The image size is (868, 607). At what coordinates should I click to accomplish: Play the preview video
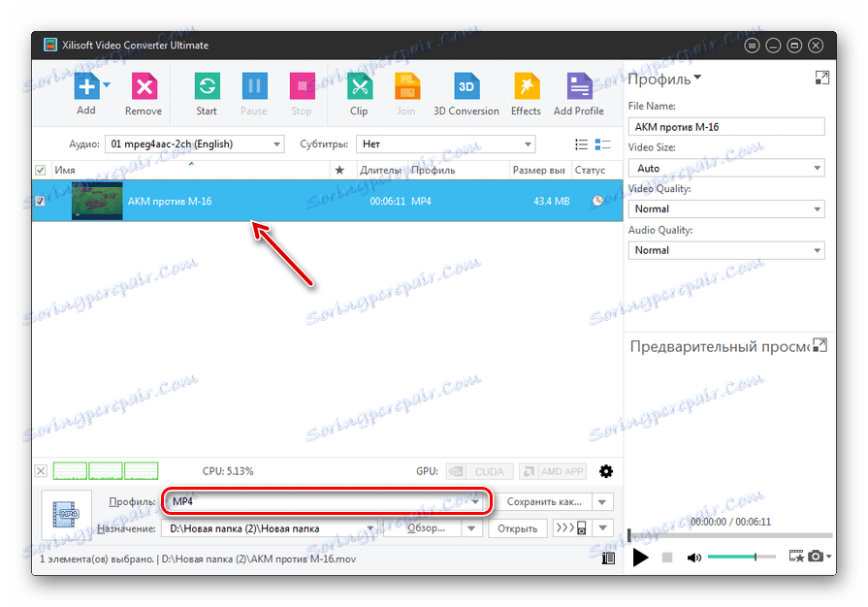coord(640,558)
